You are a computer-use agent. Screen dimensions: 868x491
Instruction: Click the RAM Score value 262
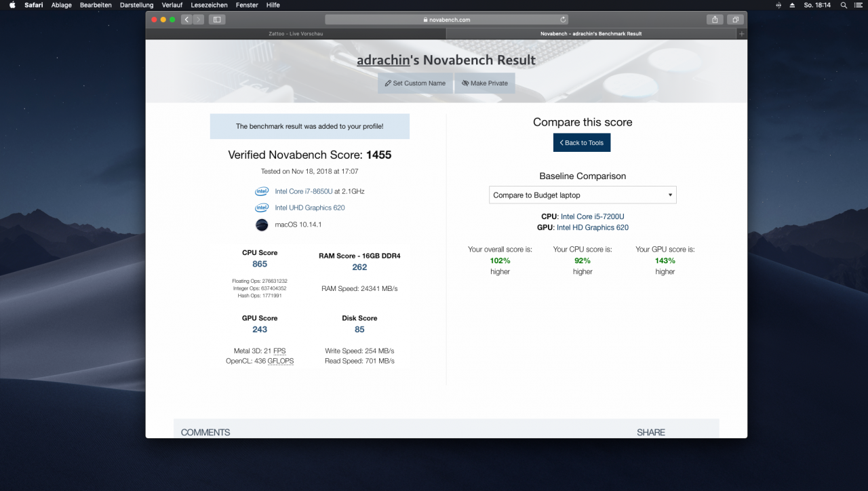[359, 267]
